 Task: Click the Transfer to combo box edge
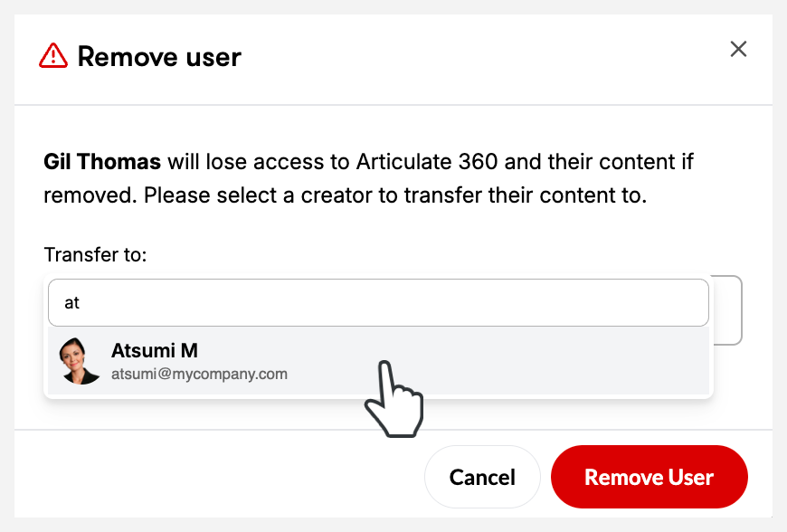[729, 309]
